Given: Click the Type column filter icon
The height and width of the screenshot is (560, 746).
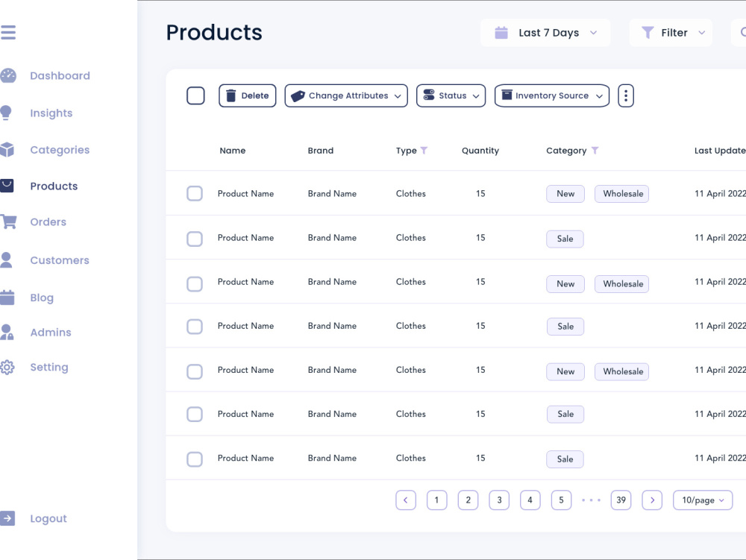Looking at the screenshot, I should point(424,150).
